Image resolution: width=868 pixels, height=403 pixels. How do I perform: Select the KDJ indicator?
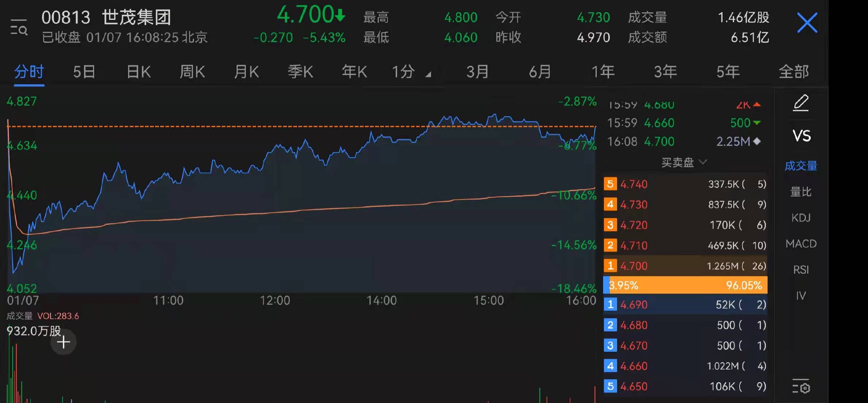(x=801, y=218)
